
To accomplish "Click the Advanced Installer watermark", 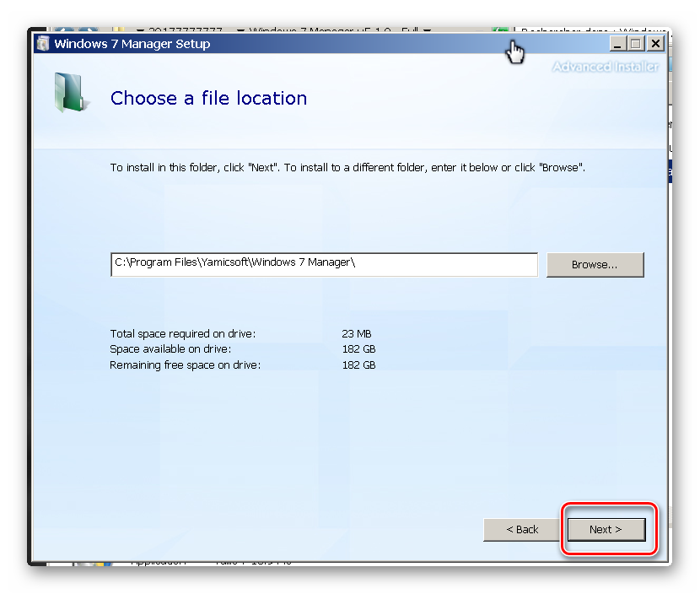I will [x=605, y=67].
